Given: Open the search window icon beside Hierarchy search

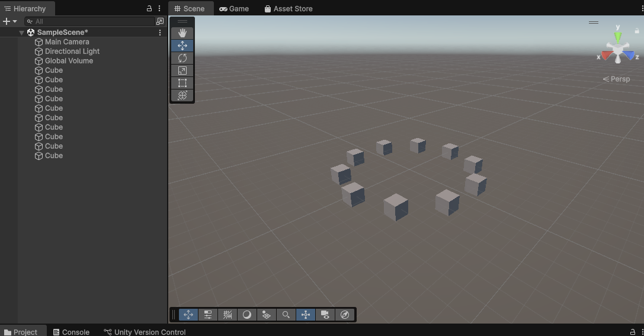Looking at the screenshot, I should [160, 21].
